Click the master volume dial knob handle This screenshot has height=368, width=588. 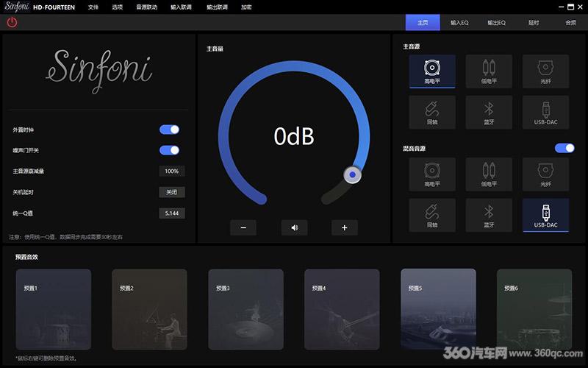(x=353, y=174)
